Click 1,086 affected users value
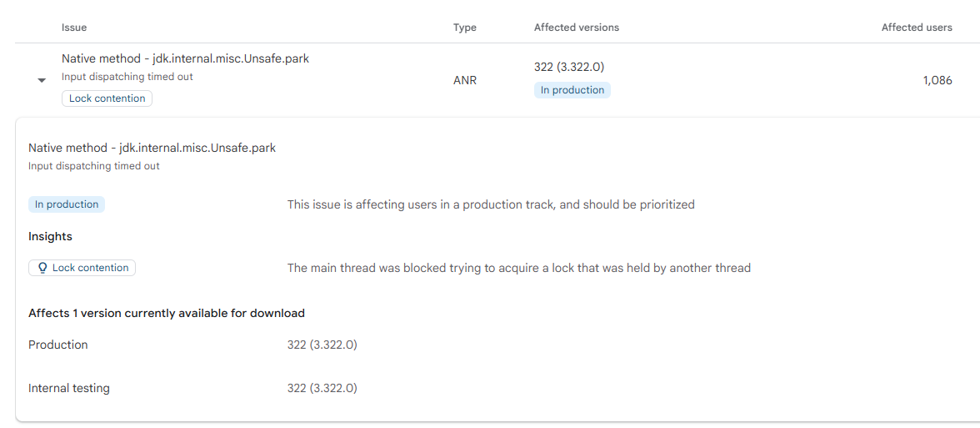 [937, 81]
